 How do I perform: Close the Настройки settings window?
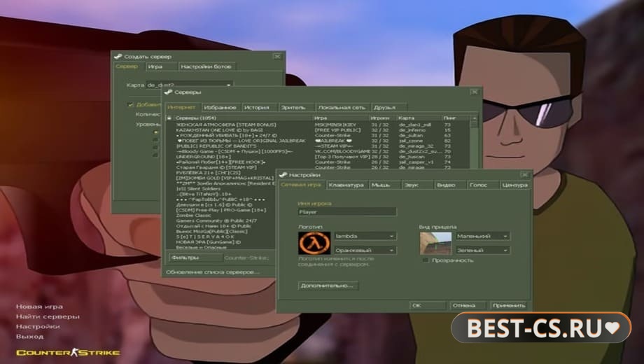click(x=525, y=174)
